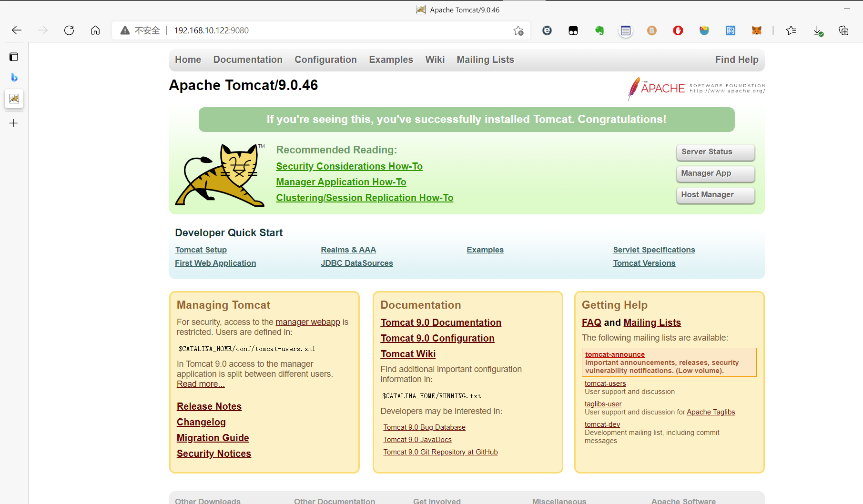Open the browser home page icon
Image resolution: width=863 pixels, height=504 pixels.
[95, 30]
